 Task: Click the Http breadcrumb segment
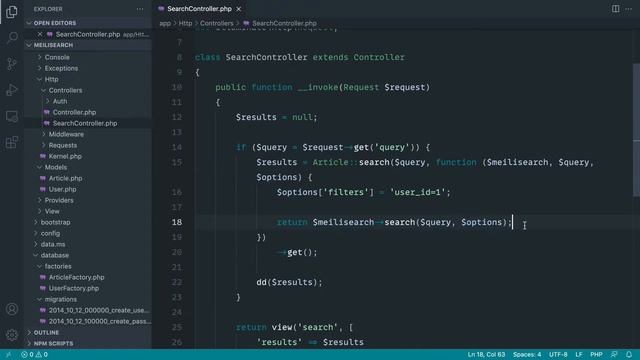[185, 24]
